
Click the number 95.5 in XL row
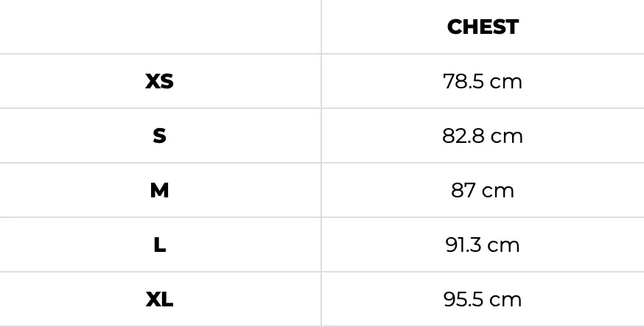(x=463, y=300)
